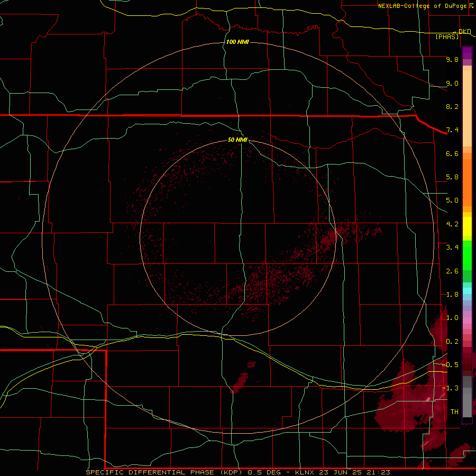Select the 1.0 value on color scale
Image resolution: width=476 pixels, height=476 pixels.
(452, 318)
